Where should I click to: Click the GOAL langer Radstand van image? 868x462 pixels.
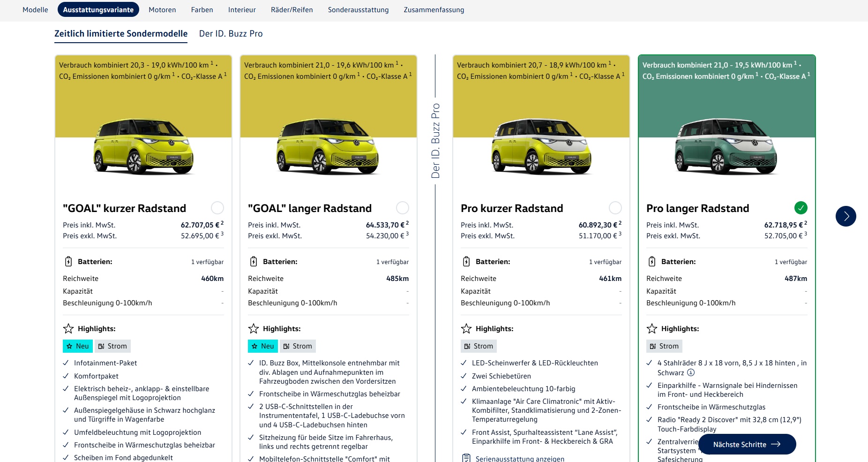(329, 147)
